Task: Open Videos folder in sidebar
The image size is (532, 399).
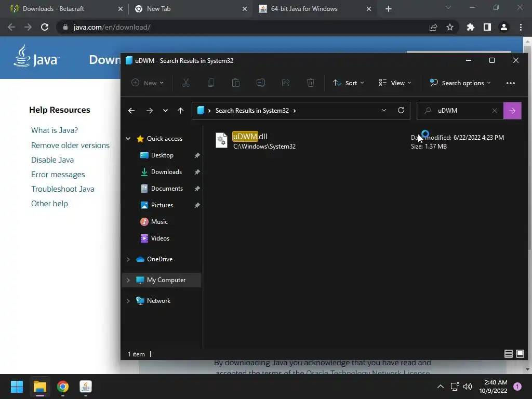Action: click(160, 238)
